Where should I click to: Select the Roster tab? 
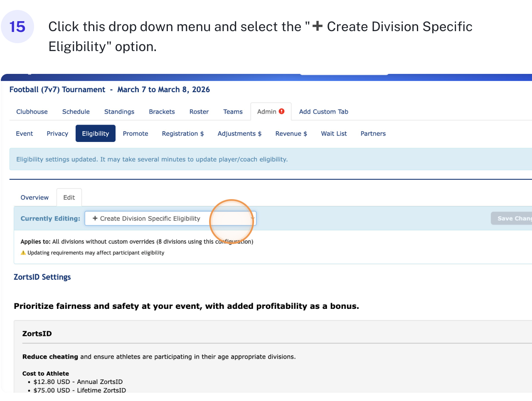199,112
